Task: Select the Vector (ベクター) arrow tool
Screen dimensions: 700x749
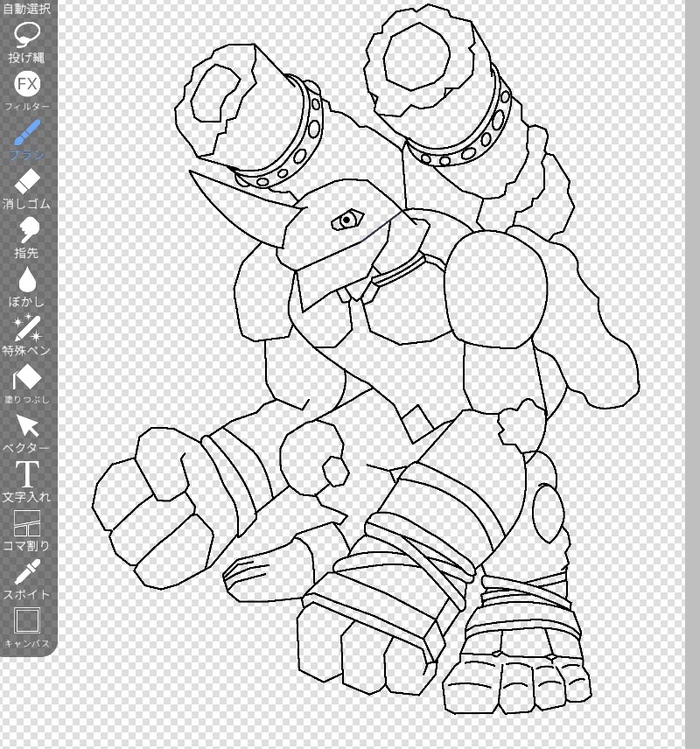Action: pyautogui.click(x=27, y=433)
